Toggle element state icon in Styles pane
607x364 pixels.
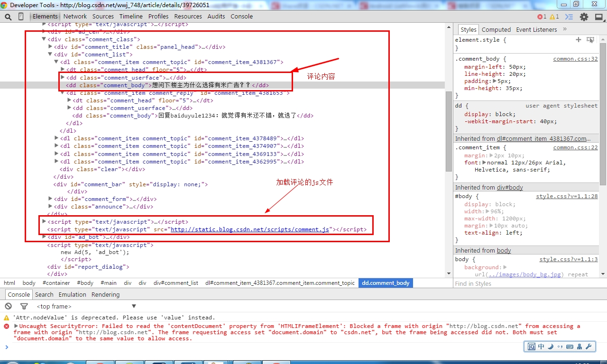(590, 40)
